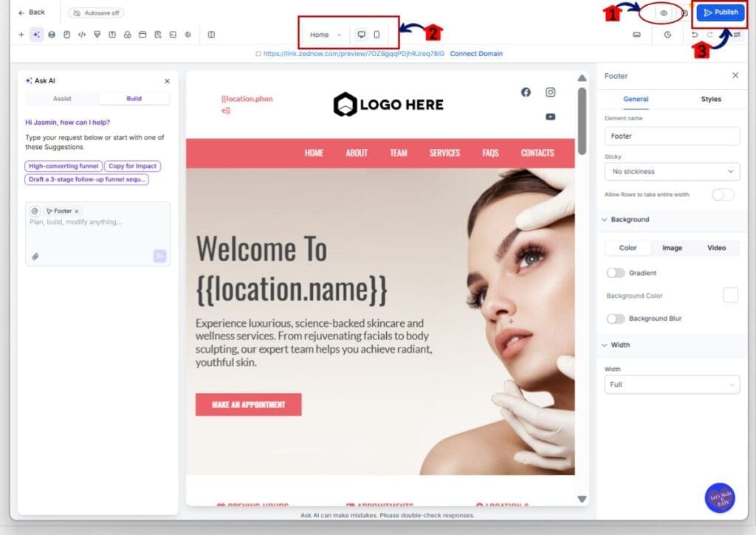This screenshot has height=535, width=756.
Task: Click the SERVICES navigation item
Action: [444, 153]
